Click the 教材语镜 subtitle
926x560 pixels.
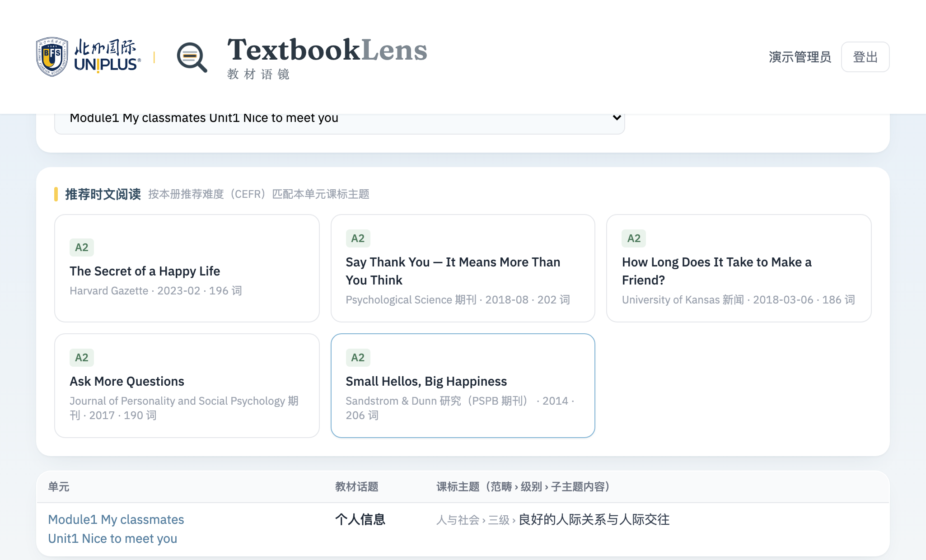click(x=258, y=74)
